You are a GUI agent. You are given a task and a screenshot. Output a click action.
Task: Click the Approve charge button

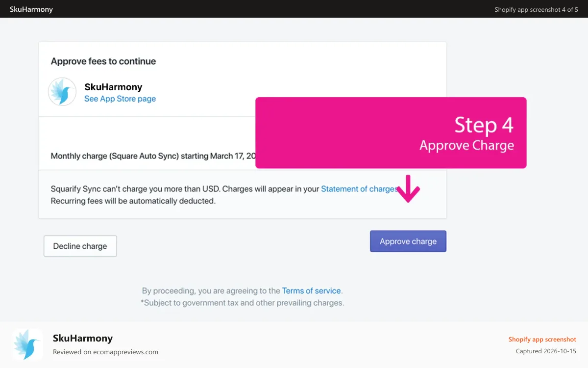pyautogui.click(x=408, y=241)
